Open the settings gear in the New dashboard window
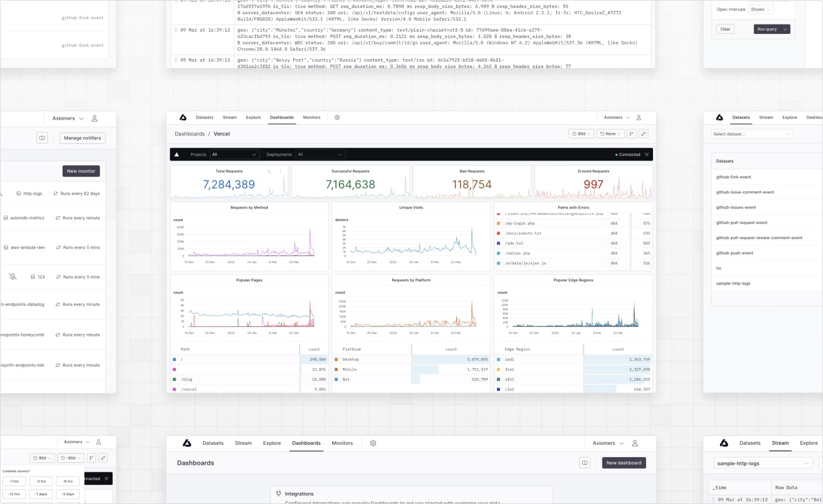823x504 pixels. click(373, 443)
